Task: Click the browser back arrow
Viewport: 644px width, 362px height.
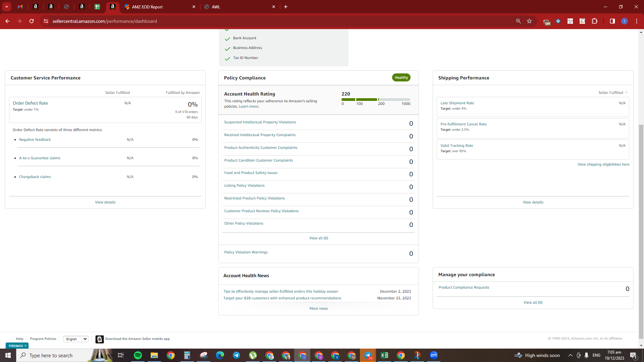Action: (x=7, y=21)
